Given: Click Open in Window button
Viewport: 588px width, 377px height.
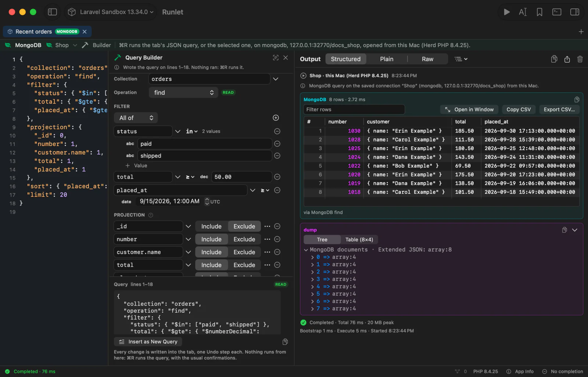Looking at the screenshot, I should tap(469, 110).
